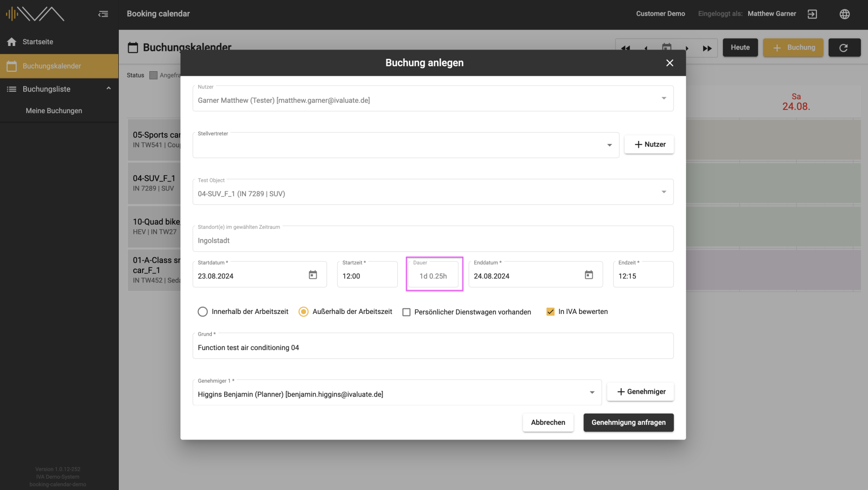Close the Buchung anlegen dialog

670,63
